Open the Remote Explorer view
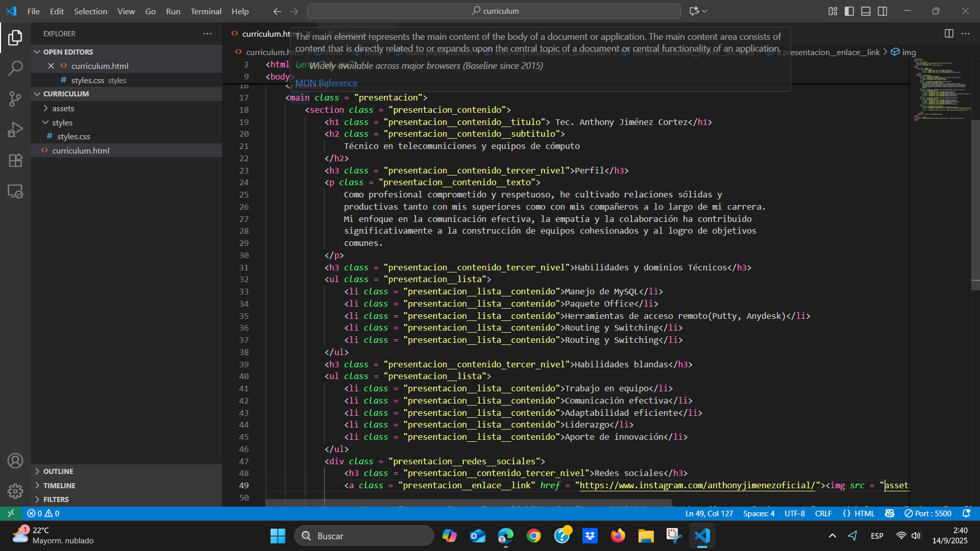The image size is (980, 551). point(15,191)
